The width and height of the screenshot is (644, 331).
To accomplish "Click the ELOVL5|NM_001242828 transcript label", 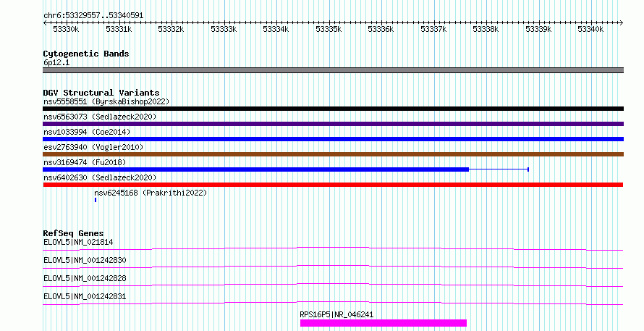I will point(85,278).
